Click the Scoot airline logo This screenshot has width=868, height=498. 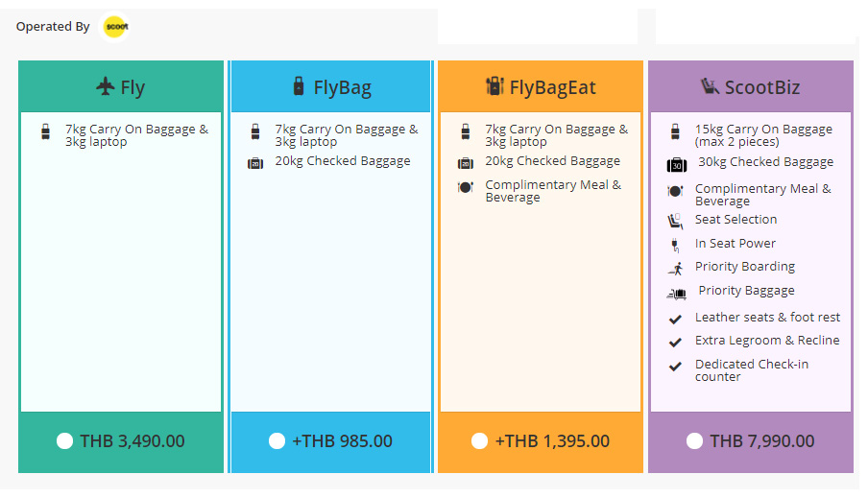116,27
